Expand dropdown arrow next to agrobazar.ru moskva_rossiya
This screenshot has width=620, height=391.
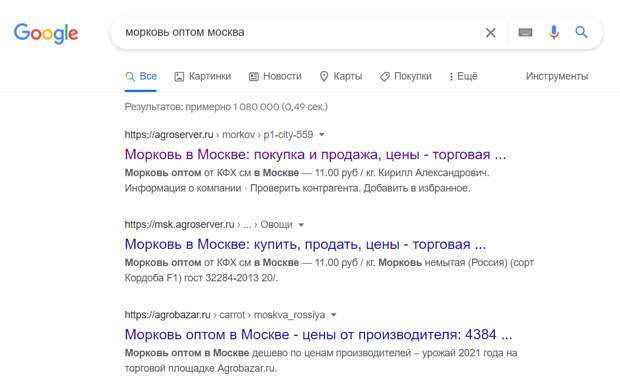[x=333, y=315]
